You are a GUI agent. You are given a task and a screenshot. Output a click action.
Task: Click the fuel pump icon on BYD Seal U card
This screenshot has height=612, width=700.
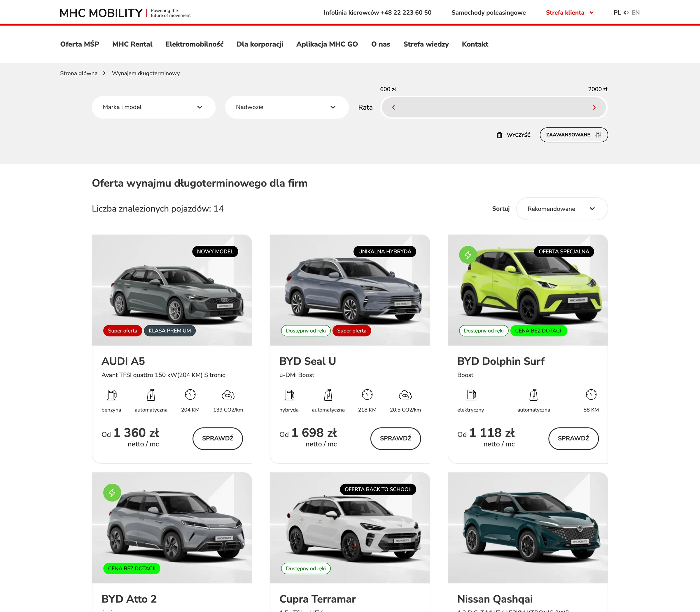click(289, 395)
